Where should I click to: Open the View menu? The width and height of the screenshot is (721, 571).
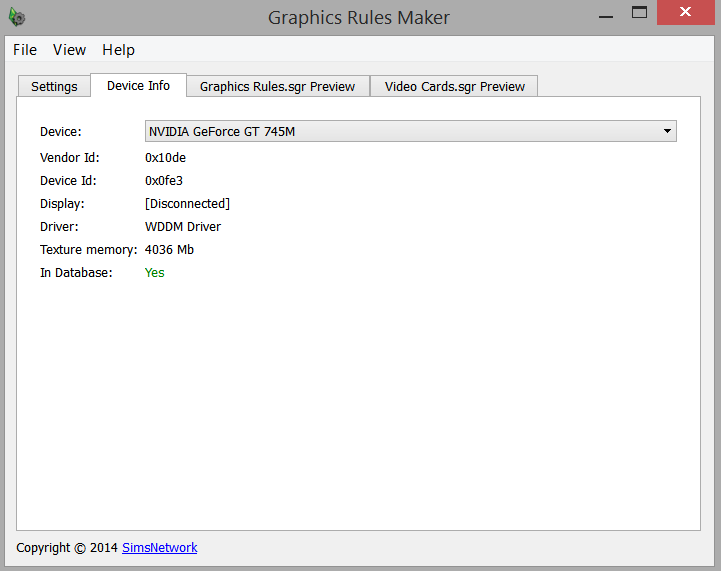[x=69, y=50]
